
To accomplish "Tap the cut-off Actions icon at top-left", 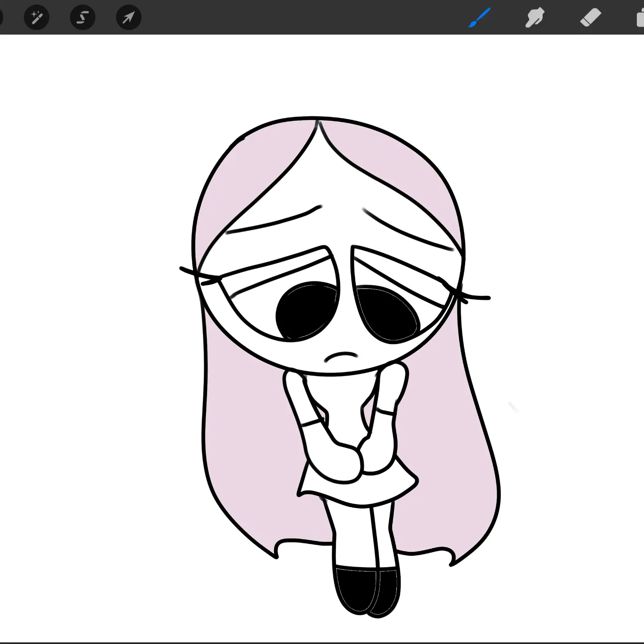I will point(1,17).
